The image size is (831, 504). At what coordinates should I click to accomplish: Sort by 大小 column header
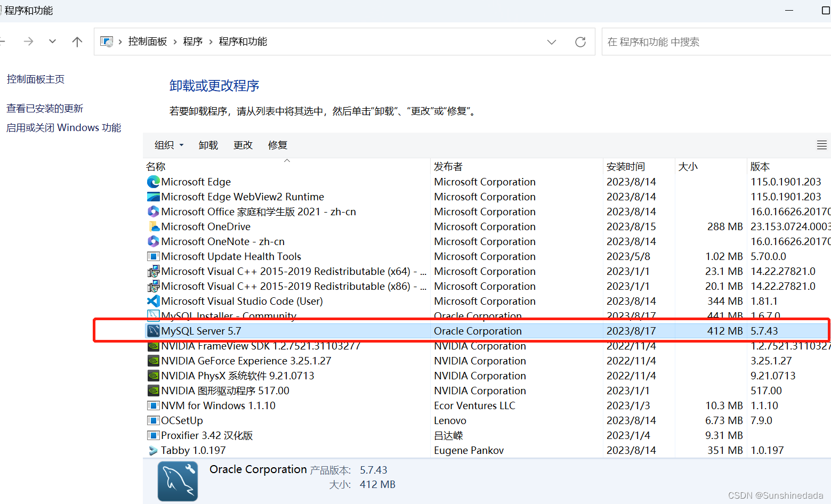[x=711, y=167]
